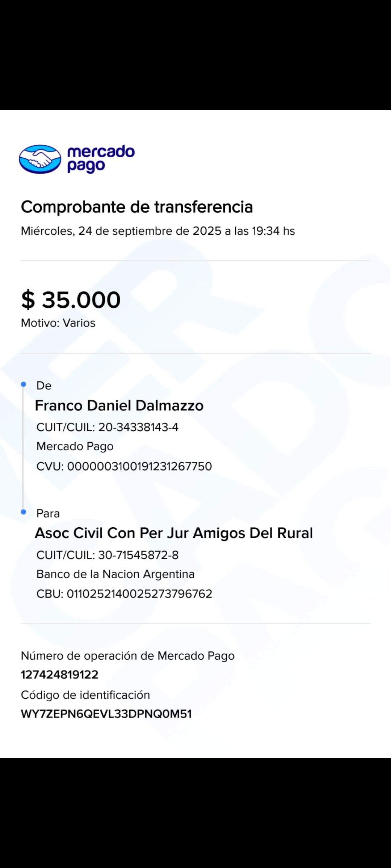Click the blue dot beside "De"

(x=24, y=384)
